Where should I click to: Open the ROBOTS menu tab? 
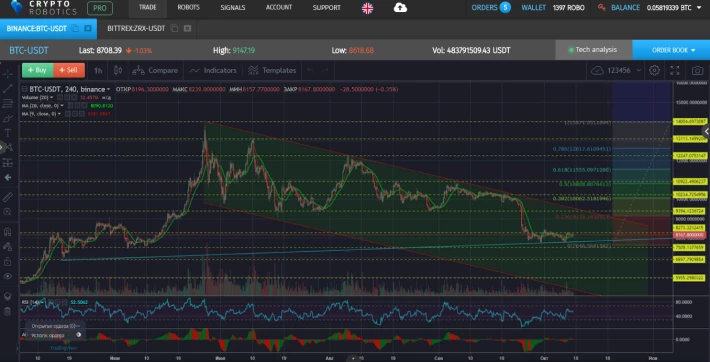(188, 8)
